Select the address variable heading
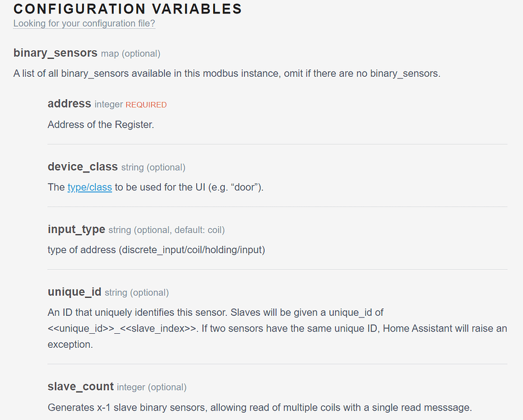 click(70, 104)
